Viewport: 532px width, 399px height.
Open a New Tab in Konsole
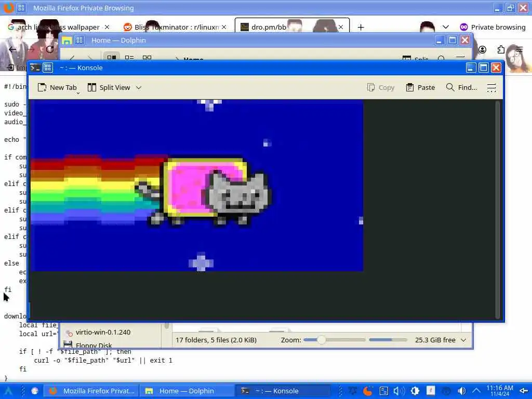pyautogui.click(x=57, y=87)
